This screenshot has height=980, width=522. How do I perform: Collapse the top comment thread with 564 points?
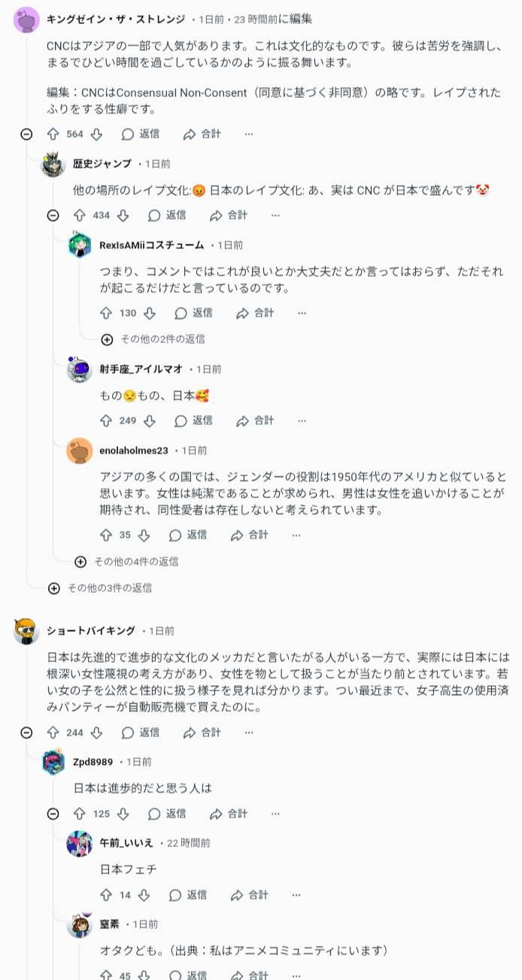tap(26, 135)
